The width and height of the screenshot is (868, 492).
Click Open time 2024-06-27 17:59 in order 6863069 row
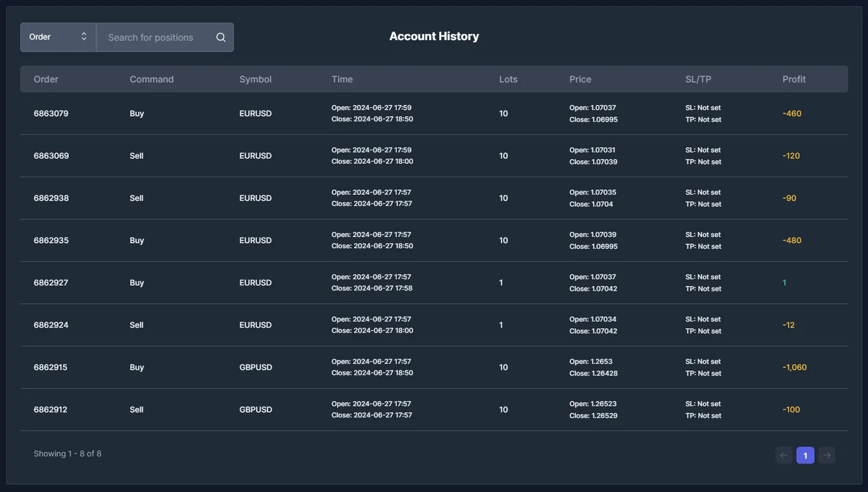click(x=371, y=150)
